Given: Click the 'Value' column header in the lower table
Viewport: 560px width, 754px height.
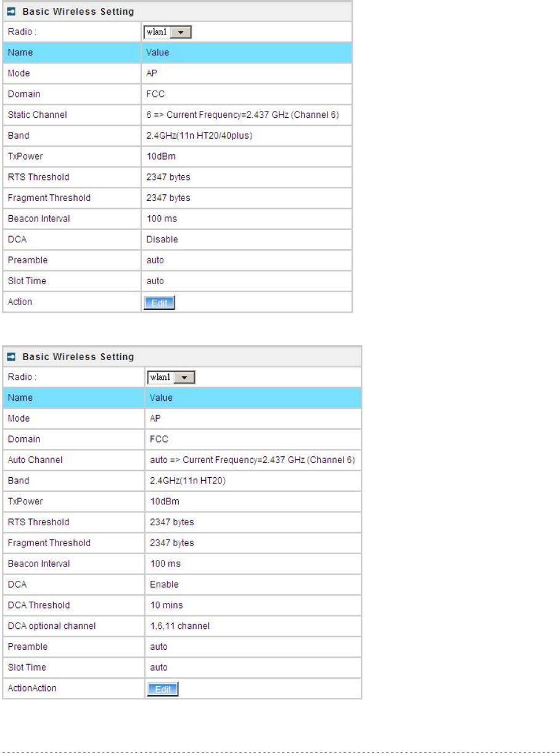Looking at the screenshot, I should click(161, 398).
